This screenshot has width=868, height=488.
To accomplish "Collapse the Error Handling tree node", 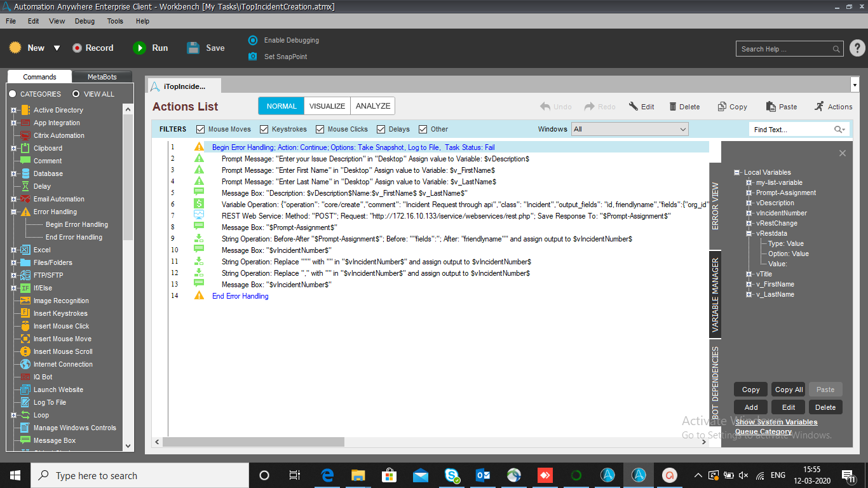I will coord(14,212).
